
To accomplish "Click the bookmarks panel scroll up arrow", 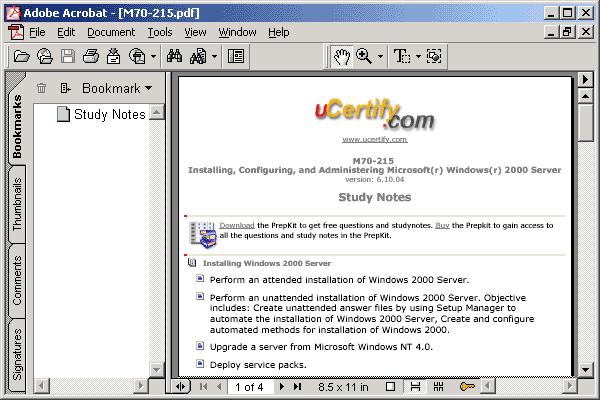I will coord(157,112).
